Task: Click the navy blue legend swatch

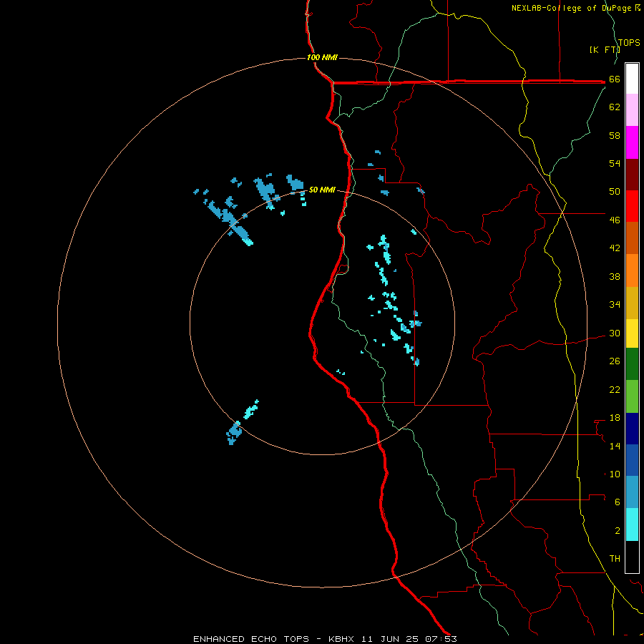Action: point(632,429)
